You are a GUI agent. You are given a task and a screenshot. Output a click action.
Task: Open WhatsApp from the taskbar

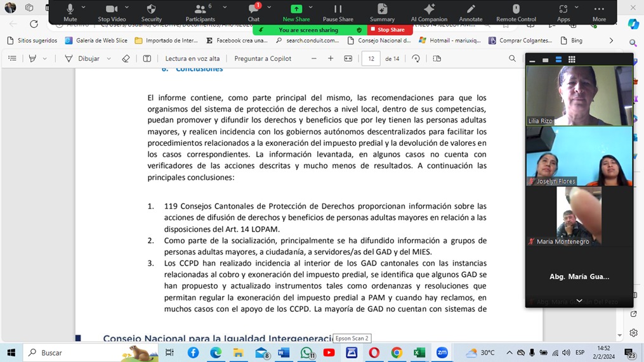tap(306, 352)
